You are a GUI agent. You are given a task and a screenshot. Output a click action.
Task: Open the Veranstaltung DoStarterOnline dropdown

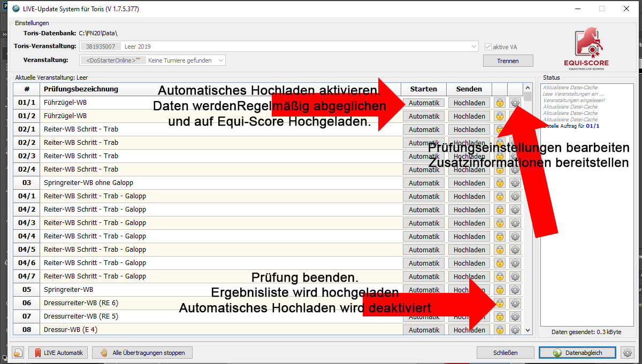pos(220,60)
